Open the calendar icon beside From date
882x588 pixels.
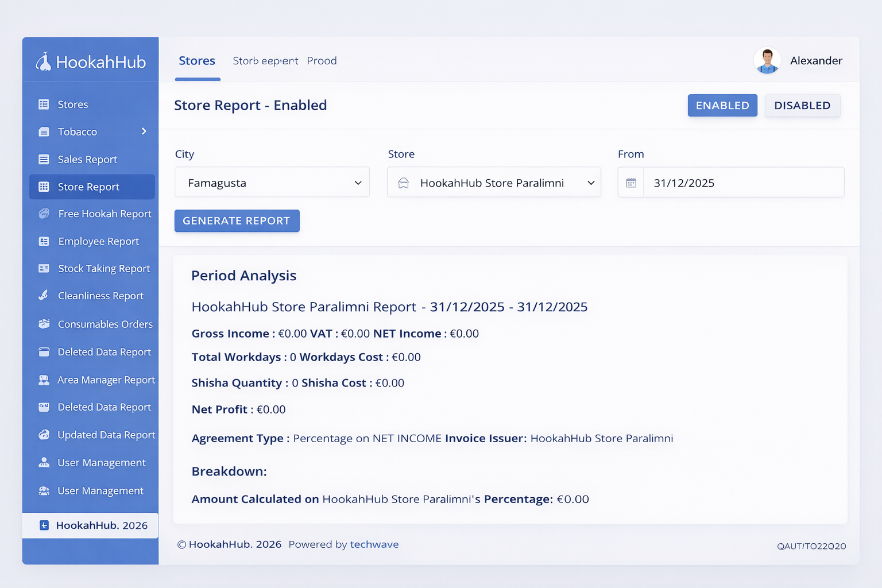click(x=631, y=183)
